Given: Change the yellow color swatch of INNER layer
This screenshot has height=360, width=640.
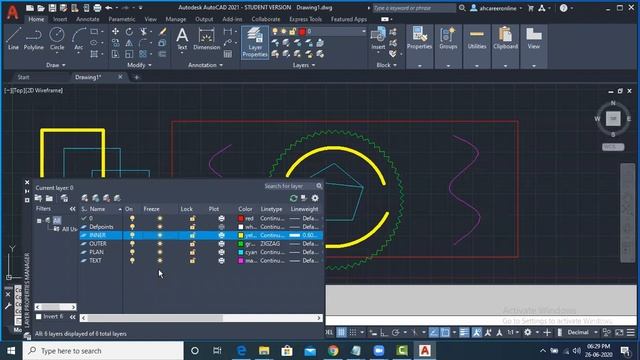Looking at the screenshot, I should click(x=241, y=236).
